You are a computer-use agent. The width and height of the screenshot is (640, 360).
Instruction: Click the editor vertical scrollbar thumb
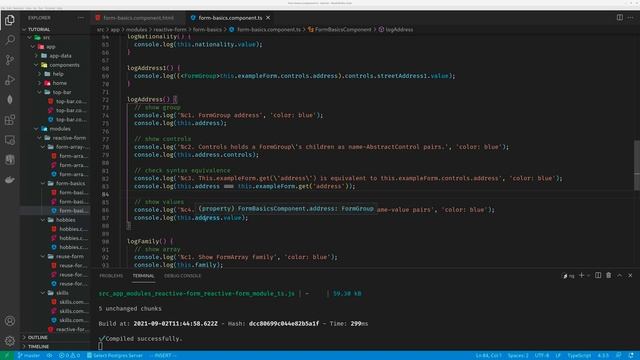click(x=637, y=165)
